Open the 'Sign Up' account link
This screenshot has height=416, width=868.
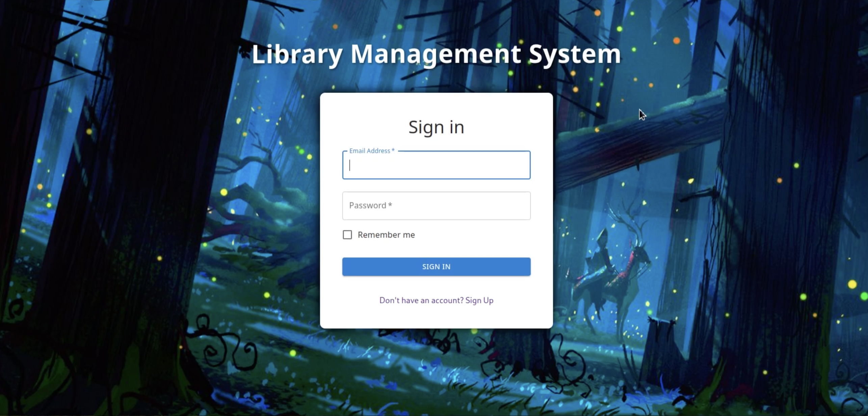point(479,300)
